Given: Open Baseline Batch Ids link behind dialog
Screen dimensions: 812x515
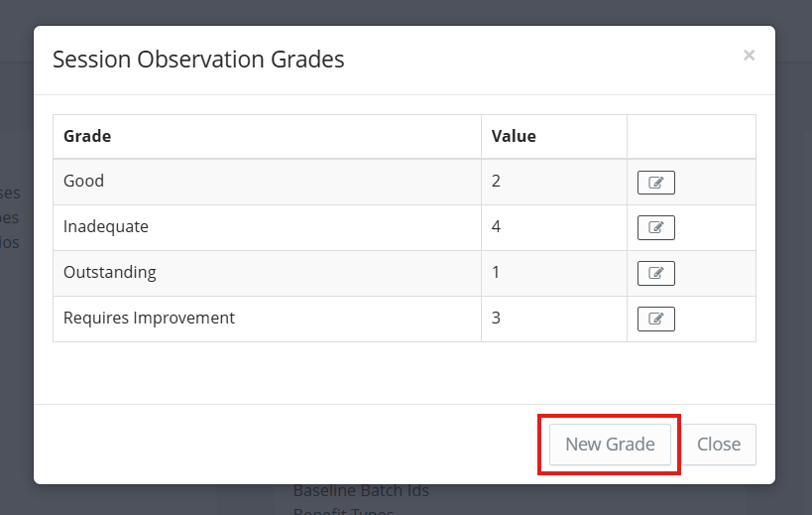Looking at the screenshot, I should click(x=361, y=491).
